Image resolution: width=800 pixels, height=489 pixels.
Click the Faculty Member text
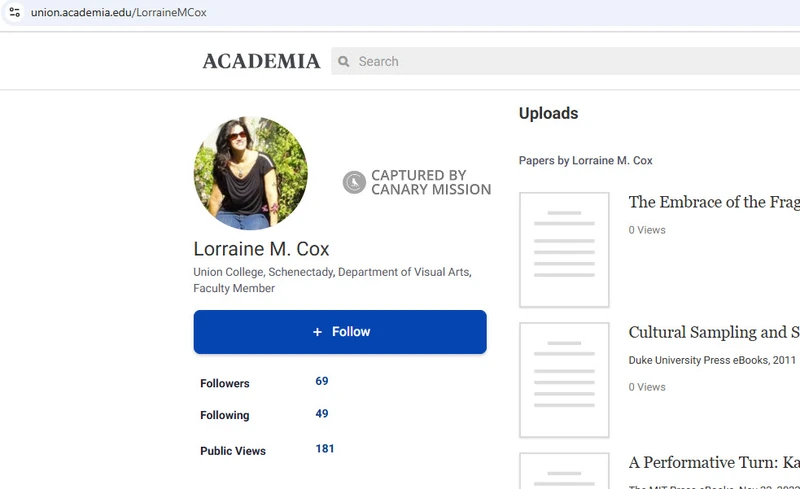[x=234, y=288]
